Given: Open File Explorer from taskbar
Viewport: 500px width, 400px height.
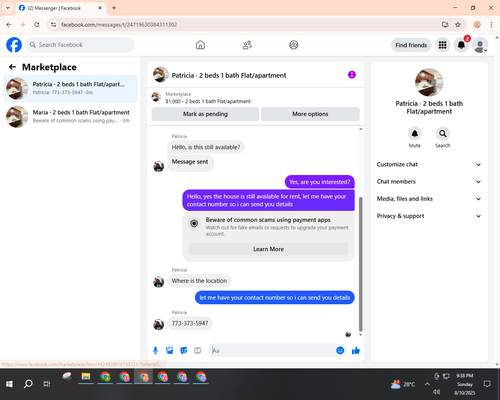Looking at the screenshot, I should 86,377.
